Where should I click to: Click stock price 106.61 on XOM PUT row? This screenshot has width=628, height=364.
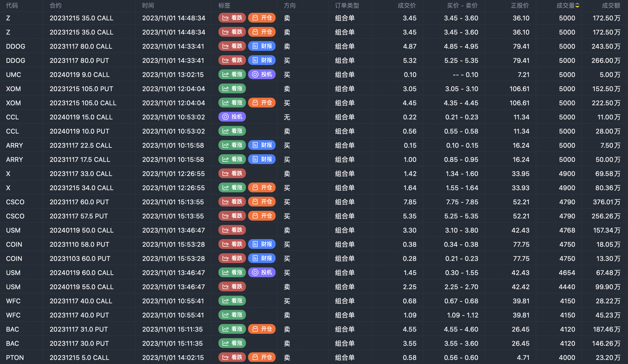tap(520, 89)
